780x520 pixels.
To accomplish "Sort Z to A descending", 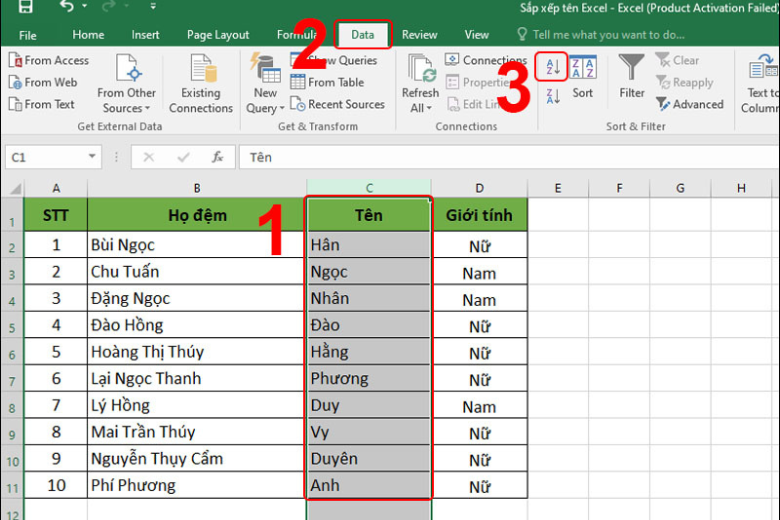I will tap(552, 95).
